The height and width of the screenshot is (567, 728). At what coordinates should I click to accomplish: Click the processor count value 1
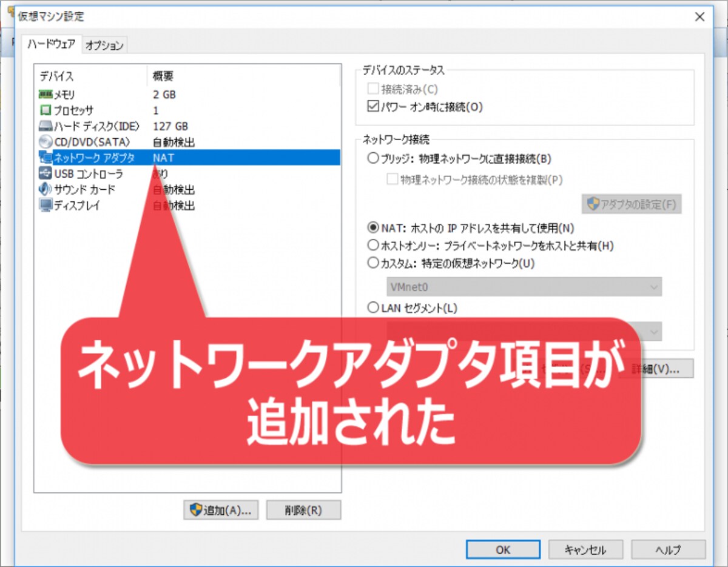(156, 110)
